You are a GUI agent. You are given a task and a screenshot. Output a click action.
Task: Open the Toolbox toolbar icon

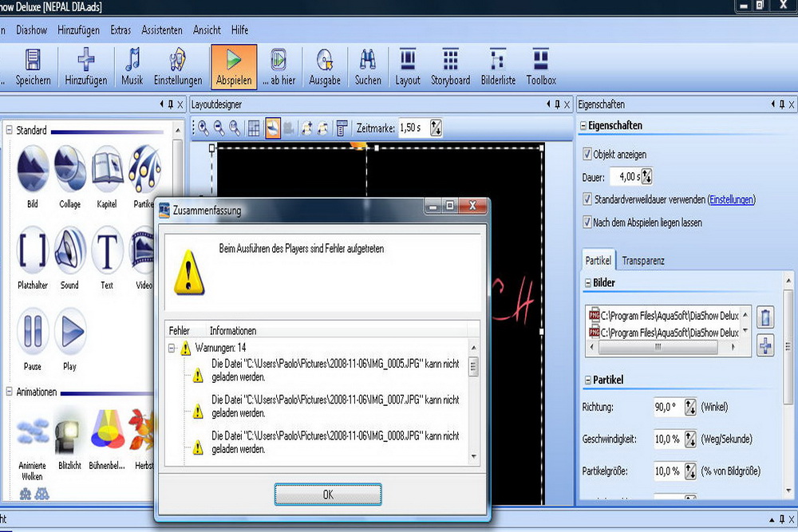click(541, 61)
